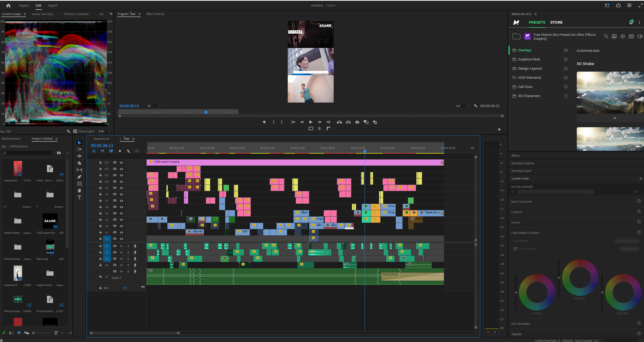Disable the Basic Correction checkbox
The width and height of the screenshot is (644, 342).
639,201
